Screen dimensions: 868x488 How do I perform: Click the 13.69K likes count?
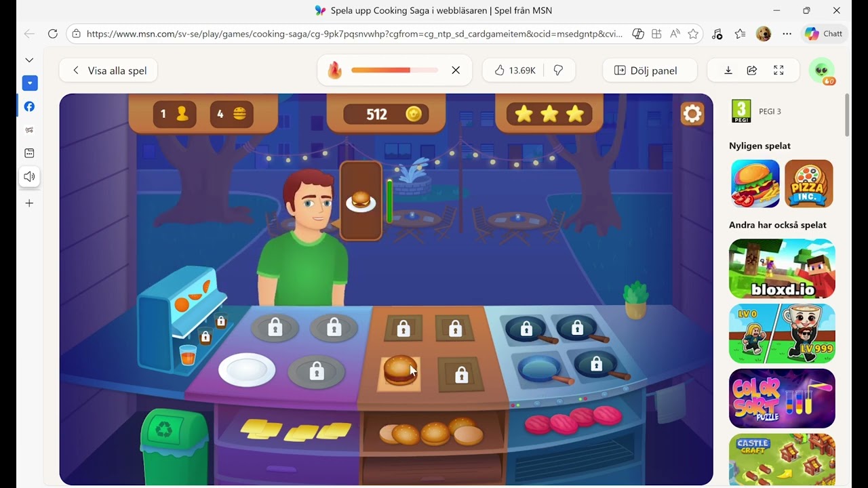click(522, 70)
